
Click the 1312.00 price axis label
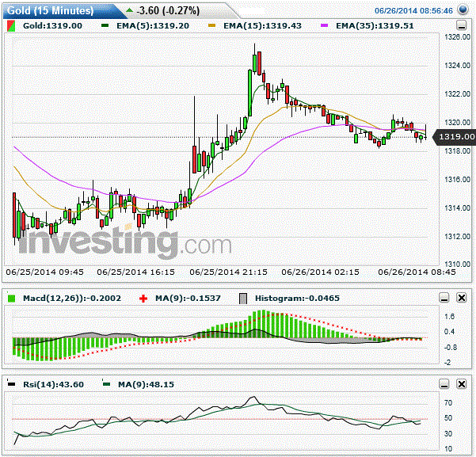458,236
